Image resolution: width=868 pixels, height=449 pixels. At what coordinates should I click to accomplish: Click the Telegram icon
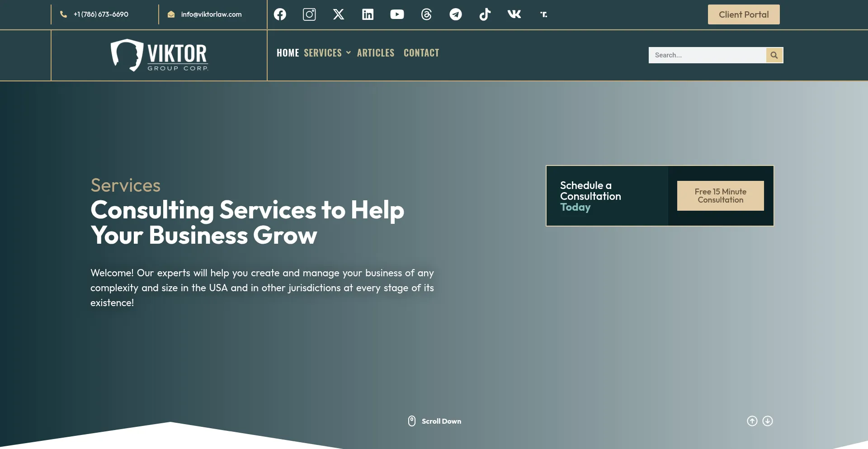point(456,14)
